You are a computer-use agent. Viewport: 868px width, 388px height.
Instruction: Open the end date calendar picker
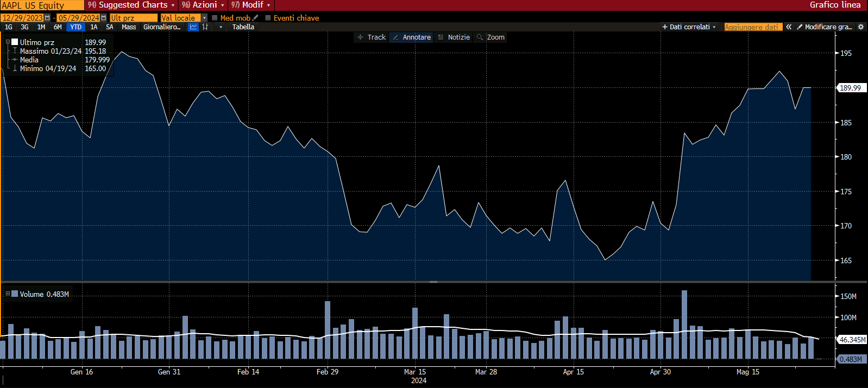[x=104, y=18]
